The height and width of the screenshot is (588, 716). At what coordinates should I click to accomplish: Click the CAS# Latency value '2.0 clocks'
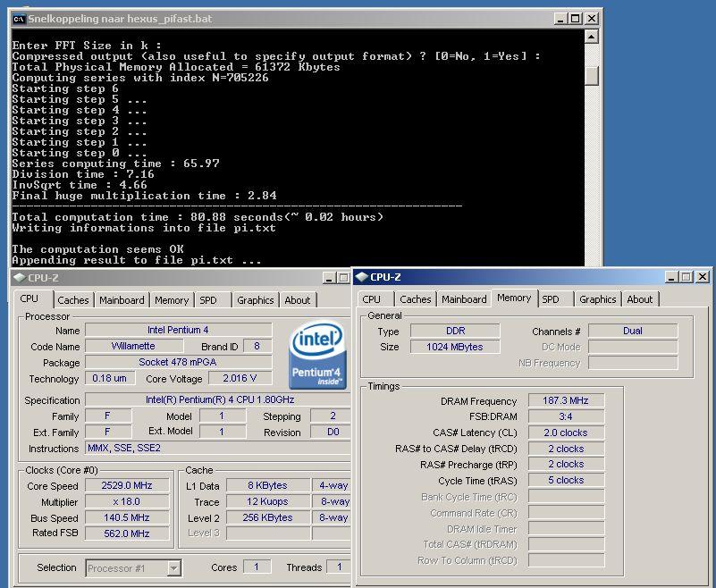click(566, 433)
